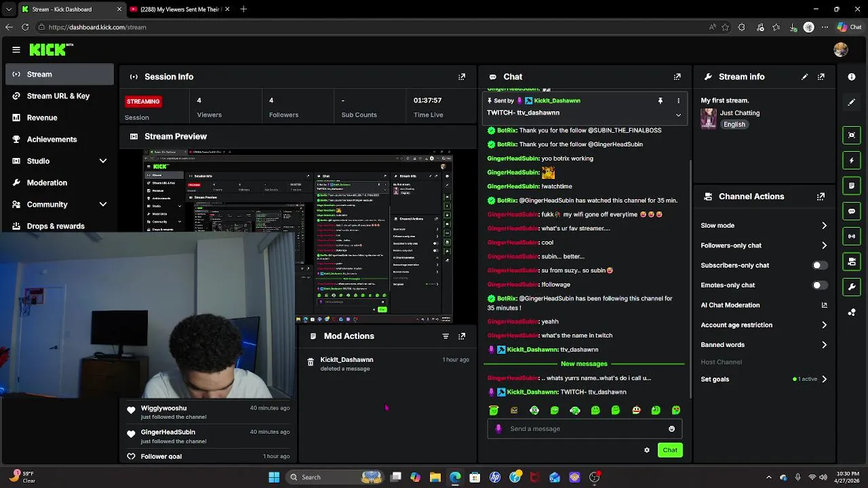Pop out the Stream info panel
This screenshot has height=488, width=868.
pos(821,77)
